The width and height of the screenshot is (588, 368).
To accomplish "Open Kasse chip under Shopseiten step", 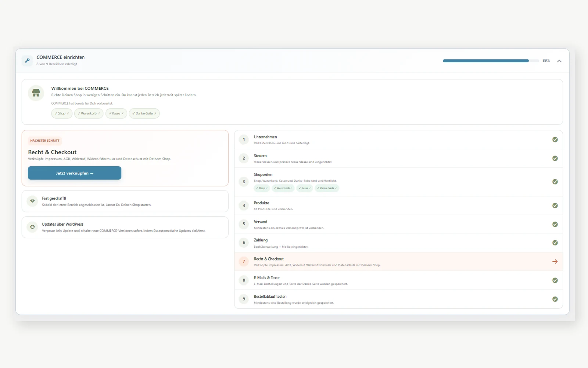I will 305,188.
